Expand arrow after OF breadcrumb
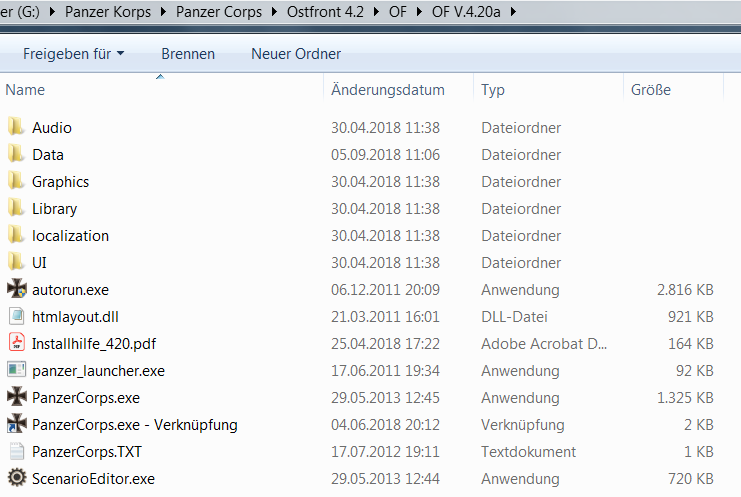The width and height of the screenshot is (741, 497). click(419, 12)
